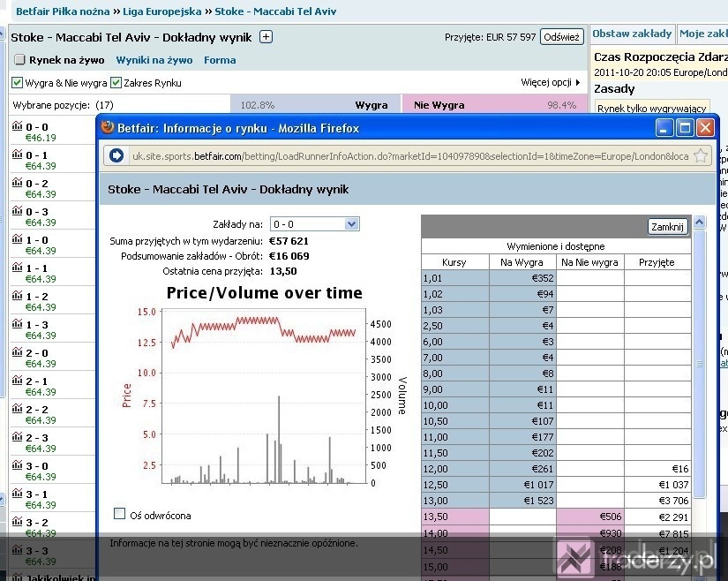Open the Wyniki na żywo link
This screenshot has width=728, height=581.
tap(154, 60)
